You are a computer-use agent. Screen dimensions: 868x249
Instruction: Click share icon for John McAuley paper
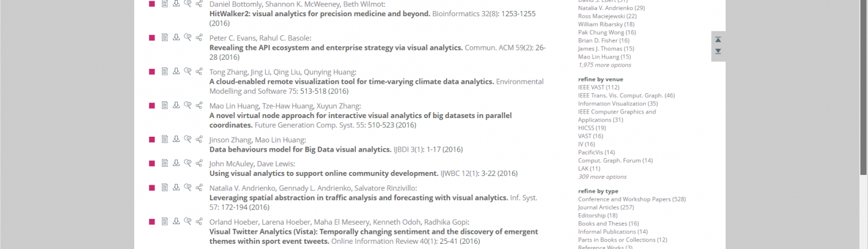coord(199,163)
